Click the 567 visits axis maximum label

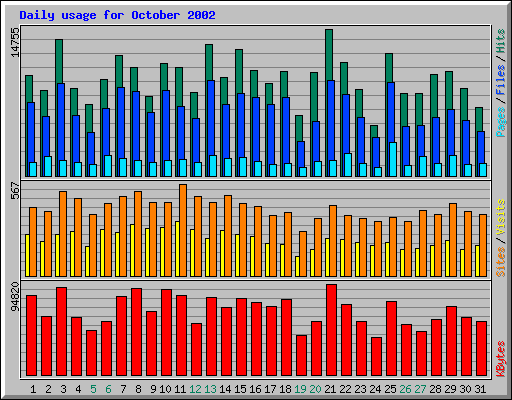click(x=15, y=190)
